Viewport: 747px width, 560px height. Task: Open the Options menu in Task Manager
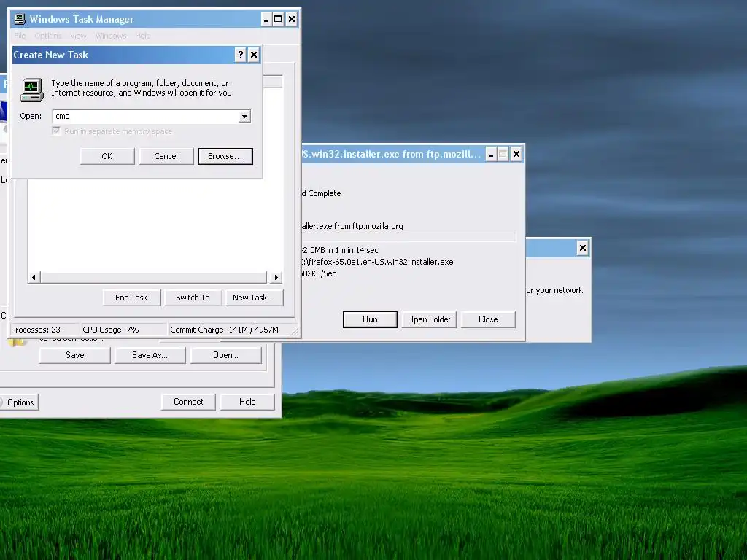click(x=48, y=36)
